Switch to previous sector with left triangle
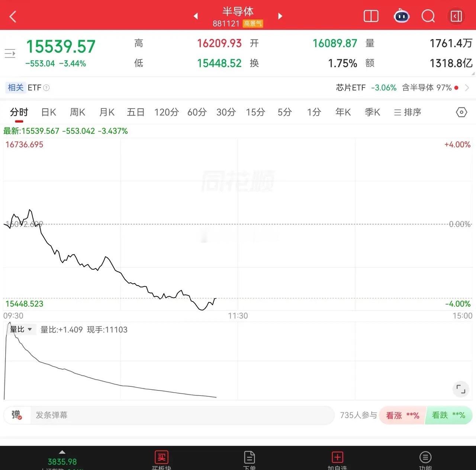The width and height of the screenshot is (476, 470). tap(196, 16)
